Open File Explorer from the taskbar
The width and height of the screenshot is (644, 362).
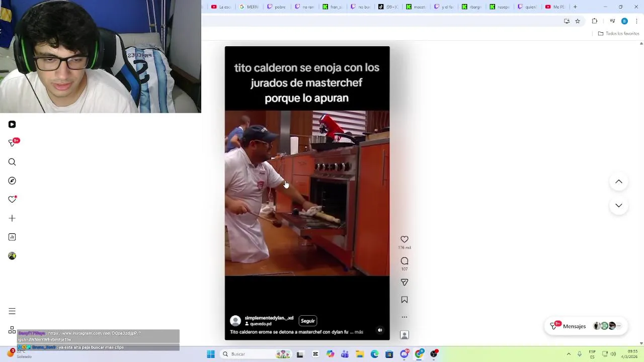tap(360, 354)
